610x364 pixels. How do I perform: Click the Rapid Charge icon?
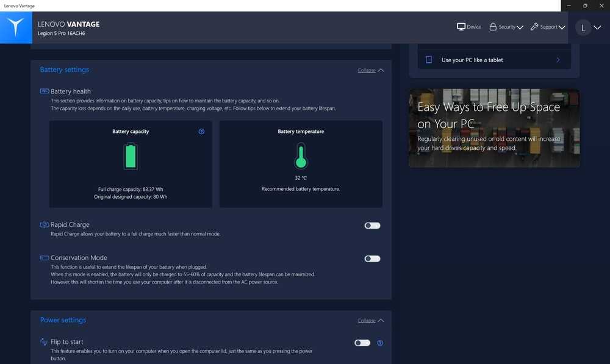tap(45, 225)
